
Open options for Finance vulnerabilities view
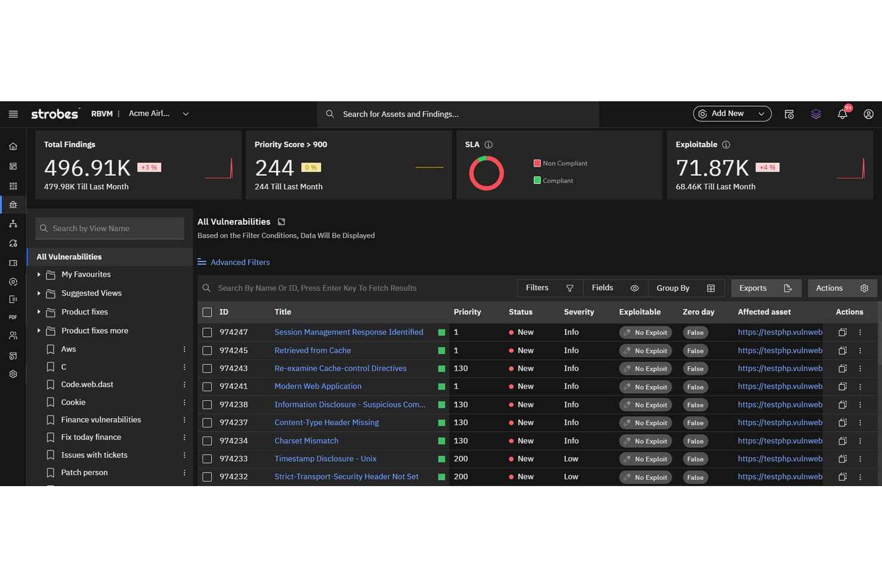tap(184, 420)
